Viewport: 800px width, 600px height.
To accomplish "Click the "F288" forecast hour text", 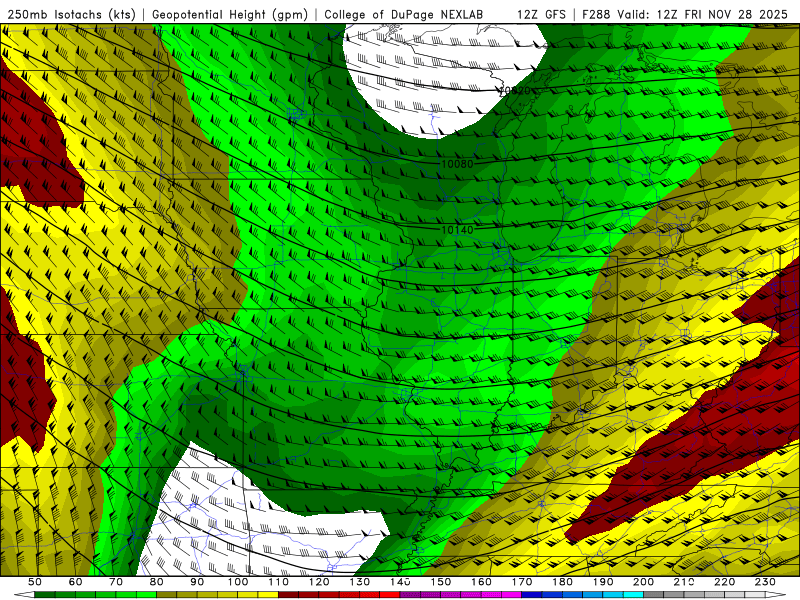I will (597, 15).
